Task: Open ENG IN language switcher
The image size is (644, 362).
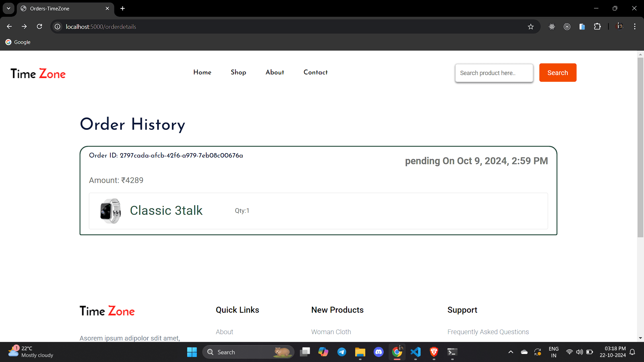Action: tap(553, 352)
